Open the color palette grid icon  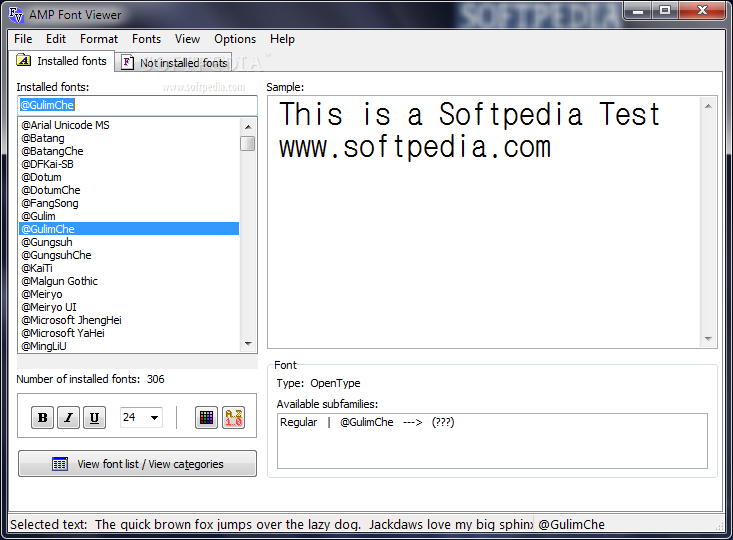pyautogui.click(x=206, y=417)
